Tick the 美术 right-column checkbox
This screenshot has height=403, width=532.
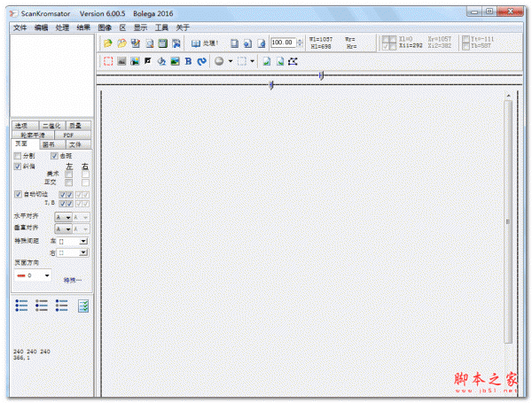point(85,174)
